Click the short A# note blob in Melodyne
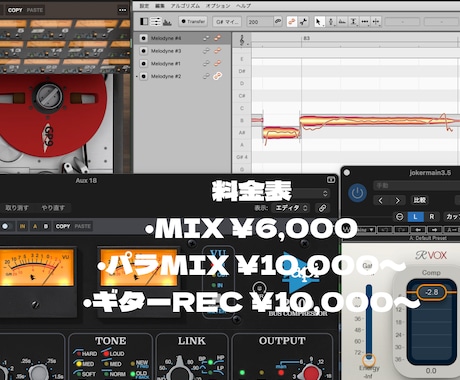The height and width of the screenshot is (380, 460). coord(281,133)
